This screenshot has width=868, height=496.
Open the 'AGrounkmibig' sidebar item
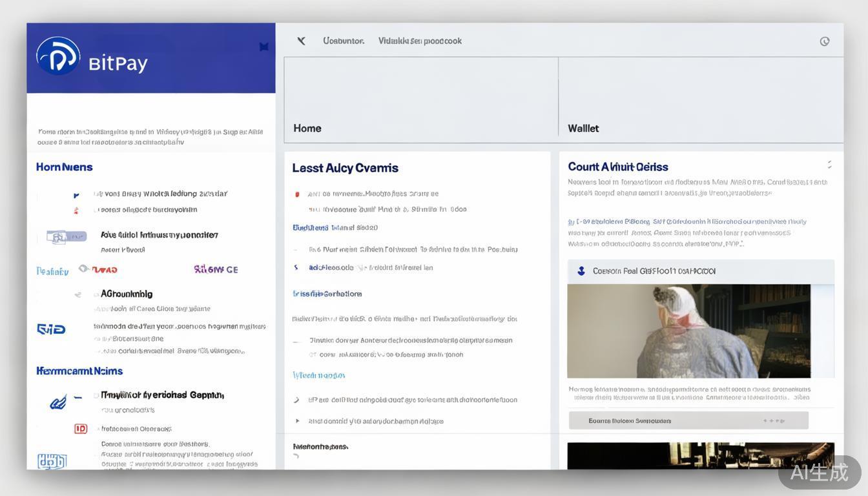(127, 294)
